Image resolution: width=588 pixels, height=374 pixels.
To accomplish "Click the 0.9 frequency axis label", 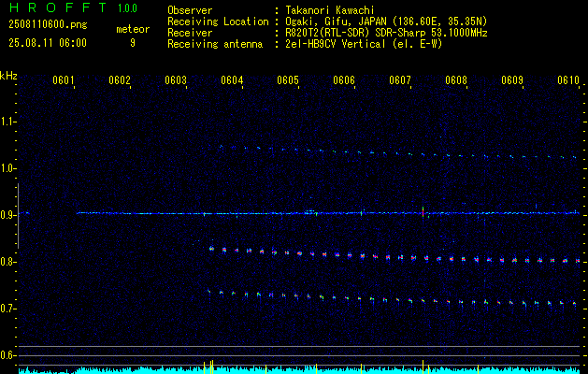I will [x=7, y=215].
